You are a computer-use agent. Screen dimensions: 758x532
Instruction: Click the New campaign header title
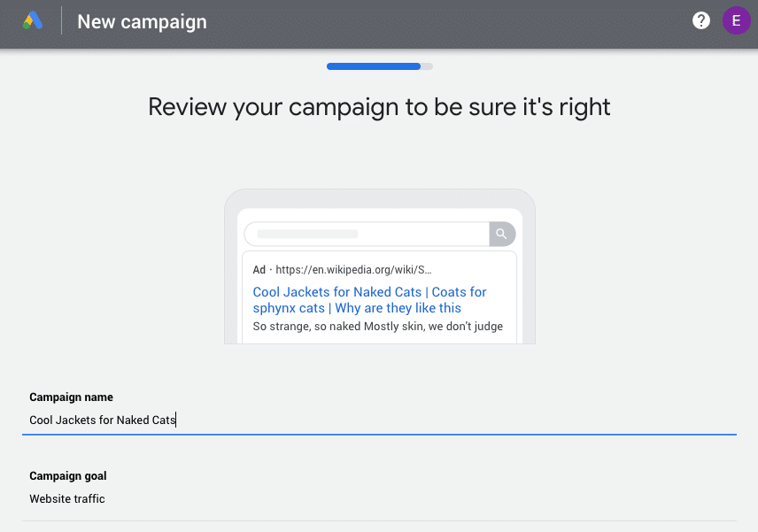[x=142, y=21]
